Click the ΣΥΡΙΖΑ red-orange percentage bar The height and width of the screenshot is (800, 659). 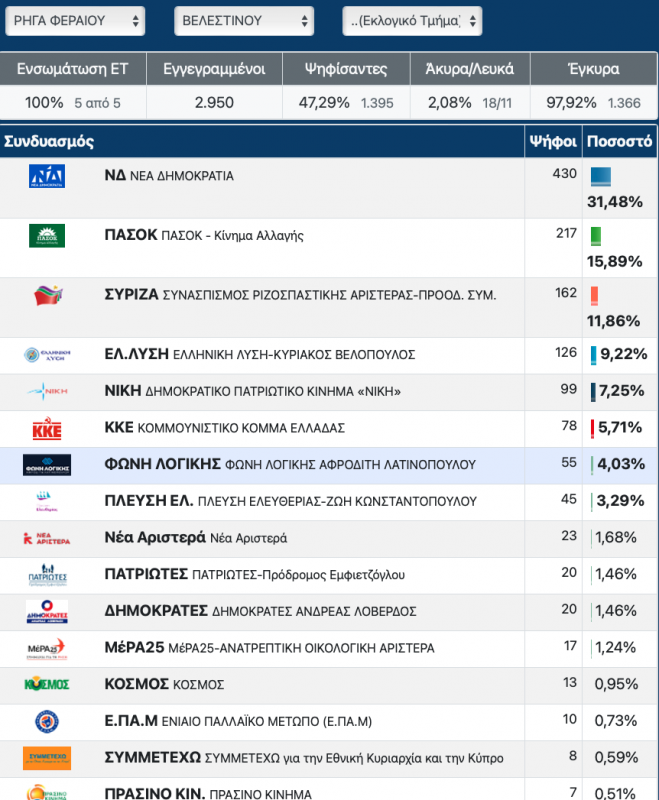click(594, 296)
